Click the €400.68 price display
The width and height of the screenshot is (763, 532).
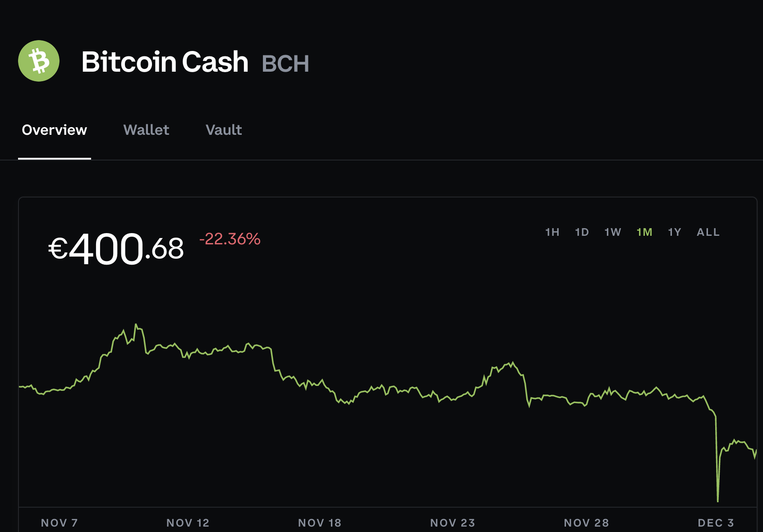pyautogui.click(x=116, y=248)
